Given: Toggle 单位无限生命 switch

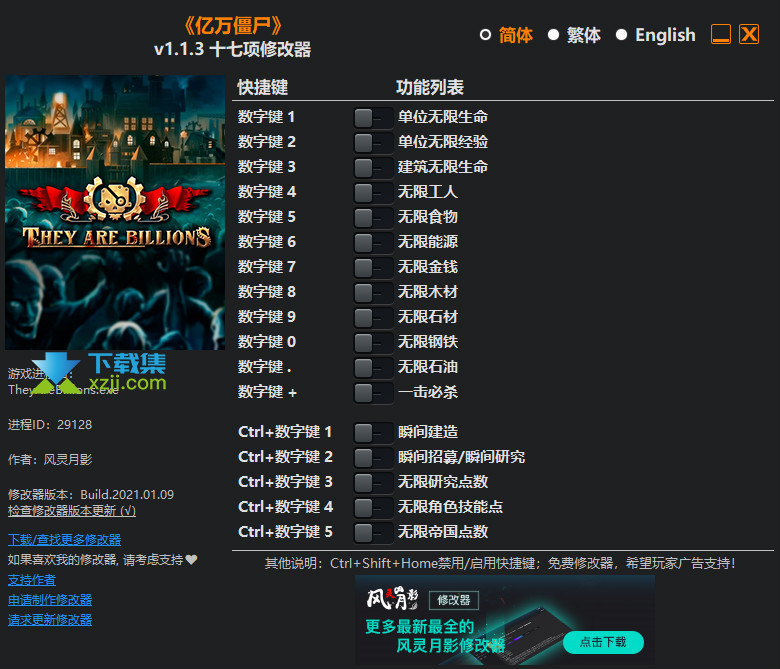Looking at the screenshot, I should pos(373,117).
